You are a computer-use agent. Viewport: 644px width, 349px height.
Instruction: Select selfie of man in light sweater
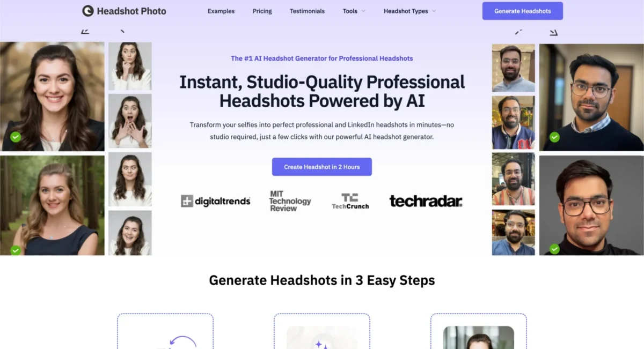pyautogui.click(x=514, y=68)
